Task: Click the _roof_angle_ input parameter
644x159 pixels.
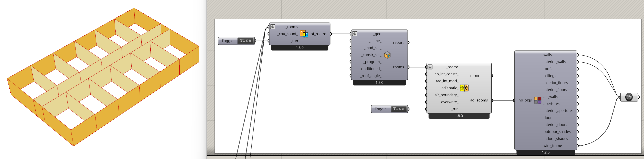Action: [x=371, y=76]
